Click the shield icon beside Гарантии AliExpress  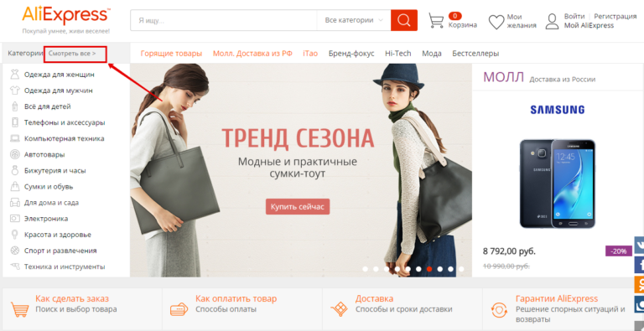[x=499, y=310]
